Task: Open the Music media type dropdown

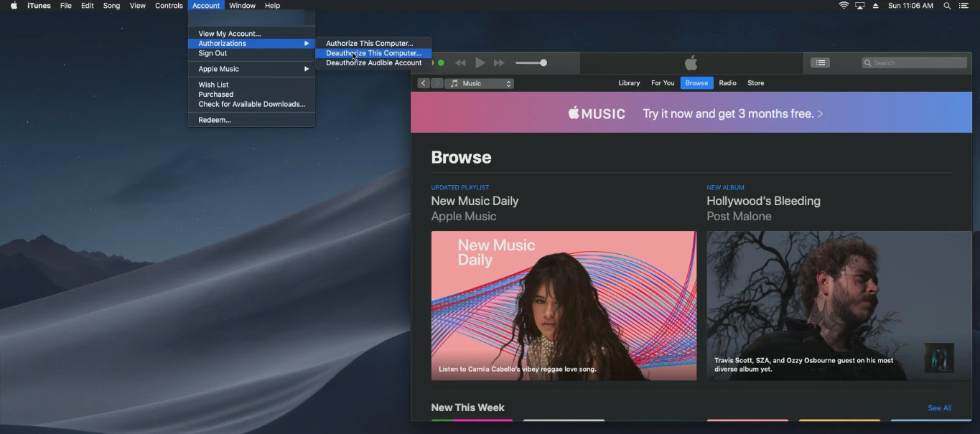Action: [x=480, y=83]
